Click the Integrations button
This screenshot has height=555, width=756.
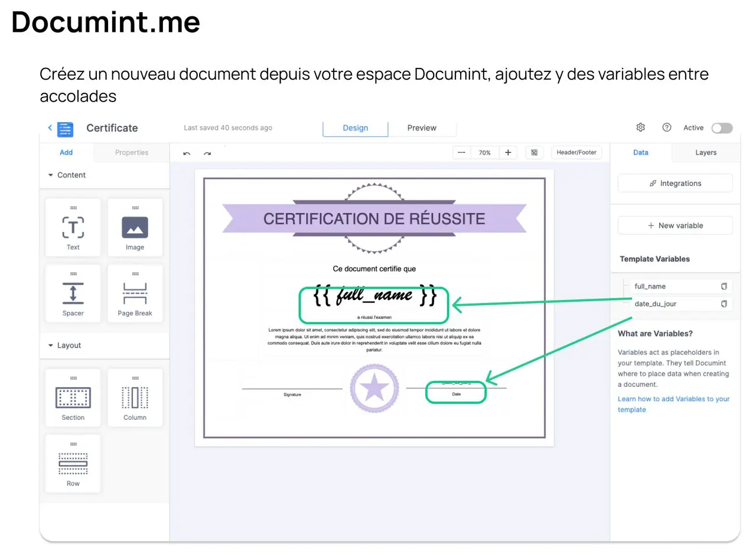pos(675,183)
